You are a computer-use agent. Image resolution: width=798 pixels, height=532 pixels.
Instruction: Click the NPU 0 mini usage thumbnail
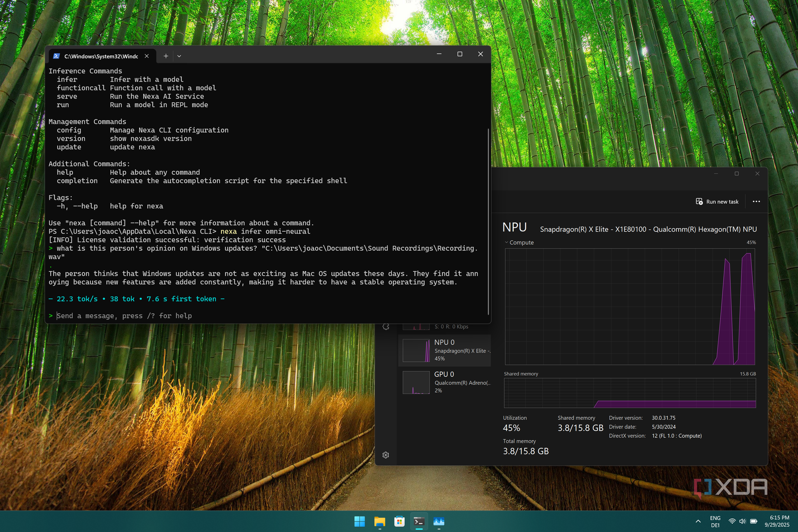(x=416, y=350)
